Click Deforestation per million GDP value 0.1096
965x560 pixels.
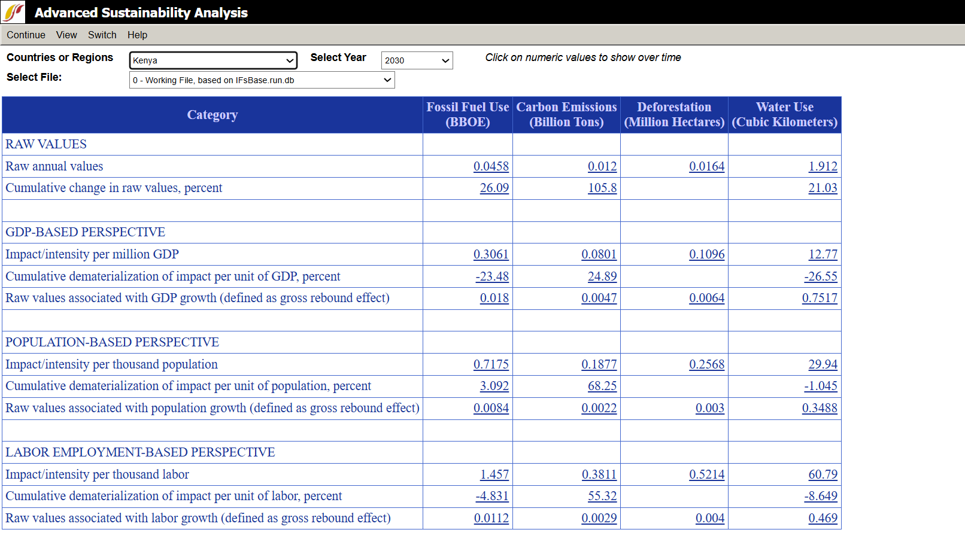click(706, 254)
